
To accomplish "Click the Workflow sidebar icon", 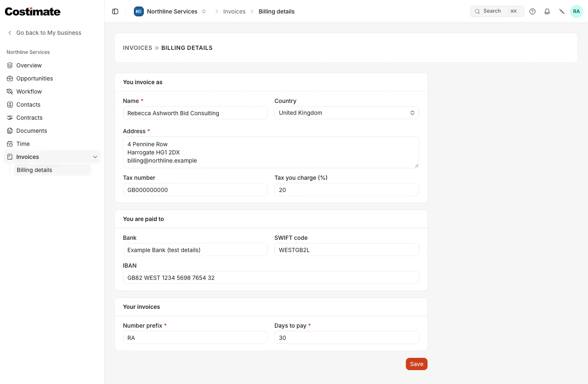I will coord(10,92).
